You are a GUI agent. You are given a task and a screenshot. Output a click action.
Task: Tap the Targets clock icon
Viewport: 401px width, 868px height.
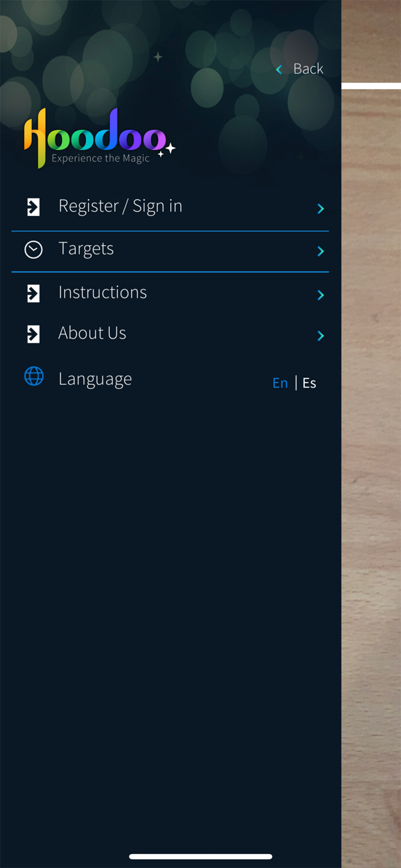coord(34,249)
